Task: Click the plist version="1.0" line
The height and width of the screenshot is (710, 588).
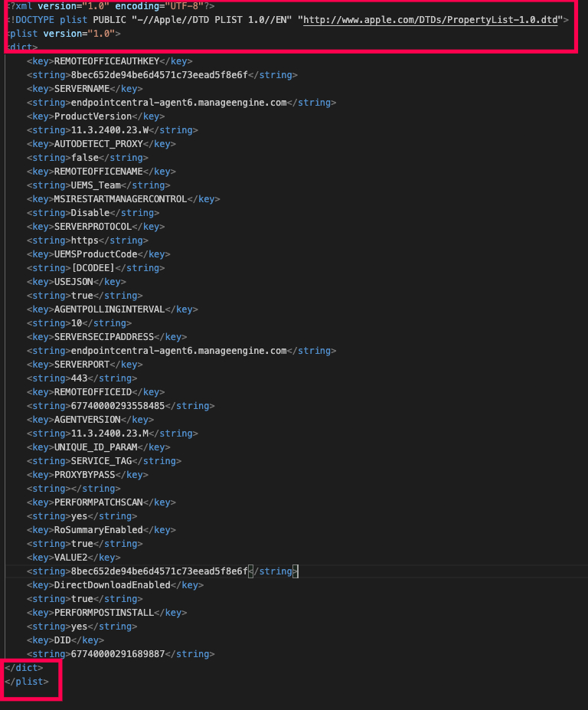Action: [x=64, y=34]
